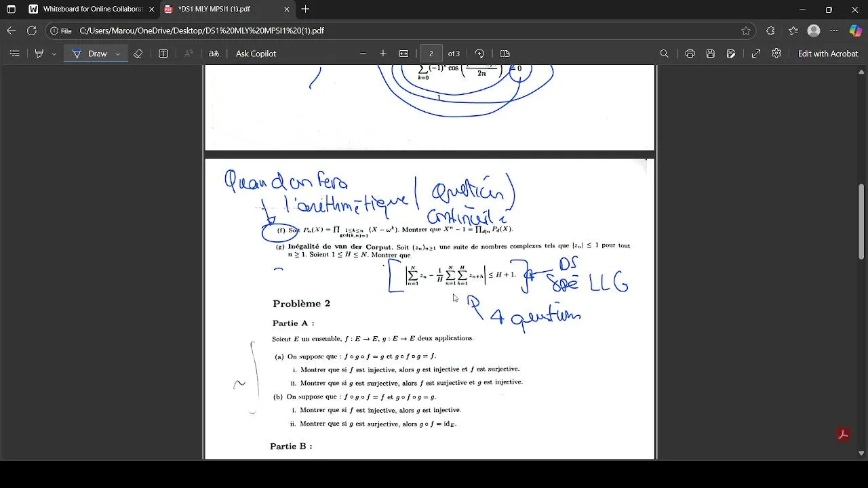Expand the highlight color options dropdown

click(54, 54)
